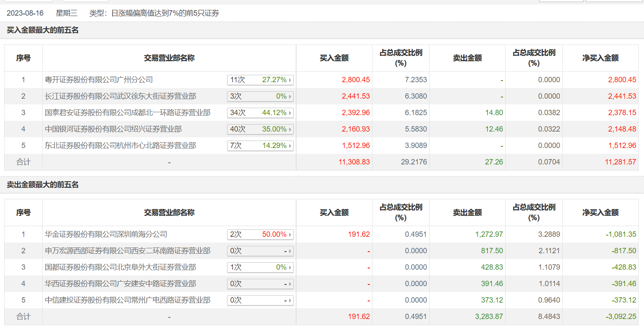Click 交易营业部名称 header in bottom table

(x=169, y=213)
